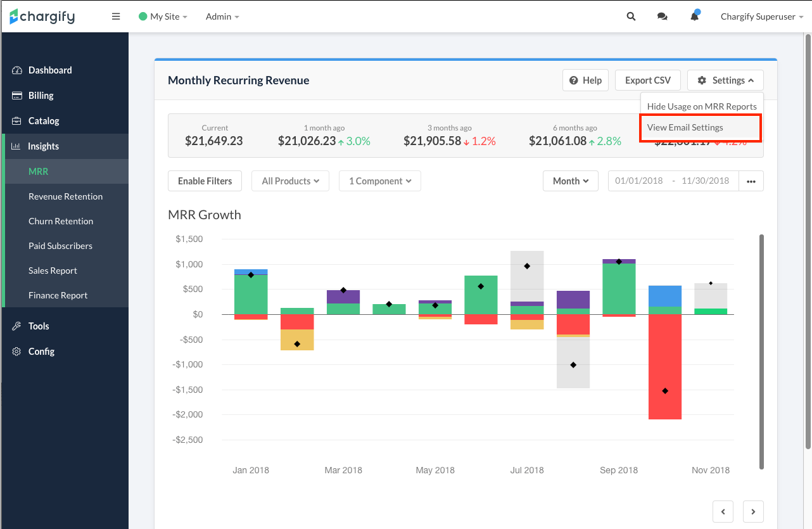Open Config from the sidebar
The image size is (812, 529).
click(x=41, y=352)
